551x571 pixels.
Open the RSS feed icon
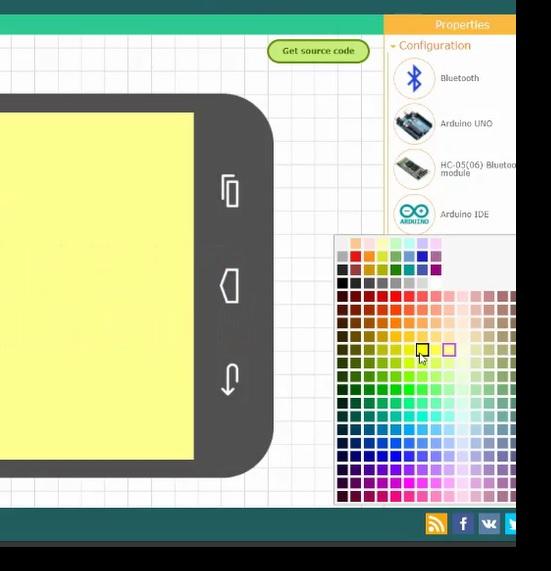(436, 524)
